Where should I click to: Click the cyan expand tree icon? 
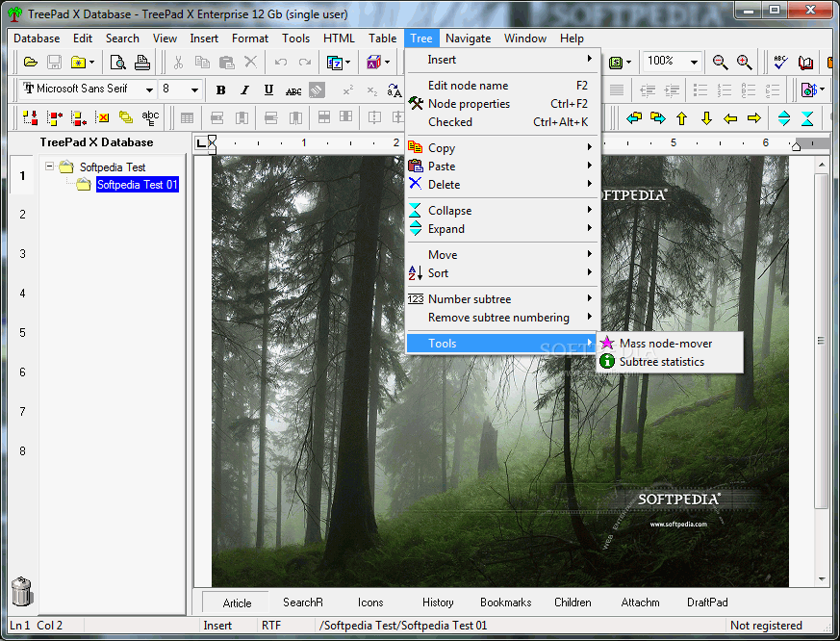tap(784, 118)
